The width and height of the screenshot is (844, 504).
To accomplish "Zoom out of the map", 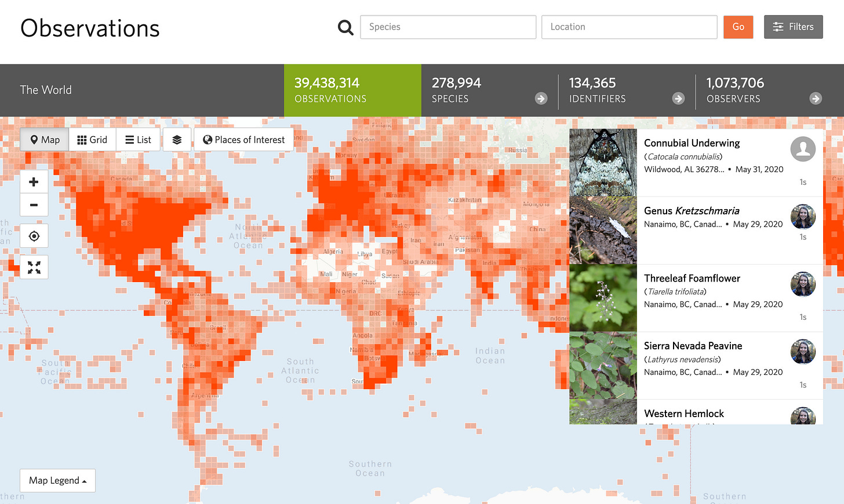I will click(x=34, y=205).
